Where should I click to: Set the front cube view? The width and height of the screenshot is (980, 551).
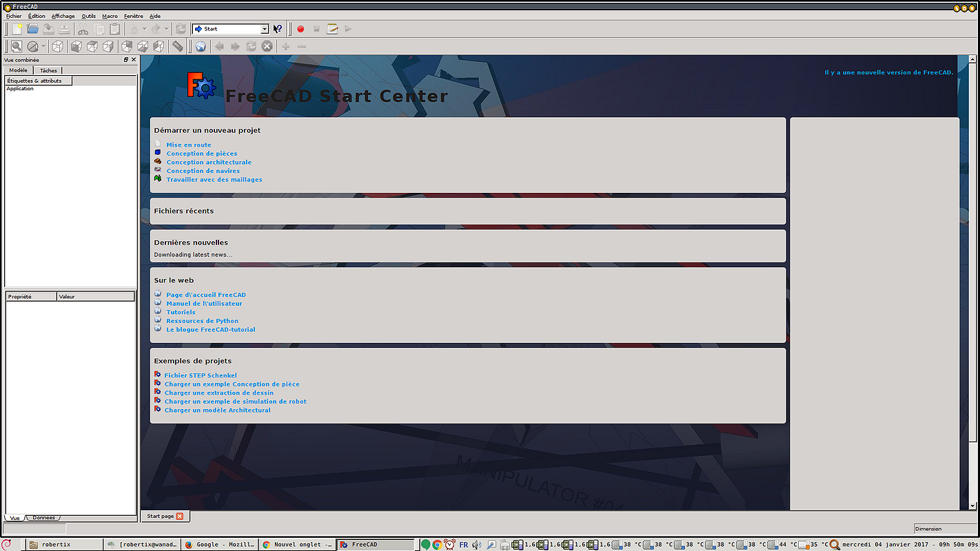(x=76, y=46)
